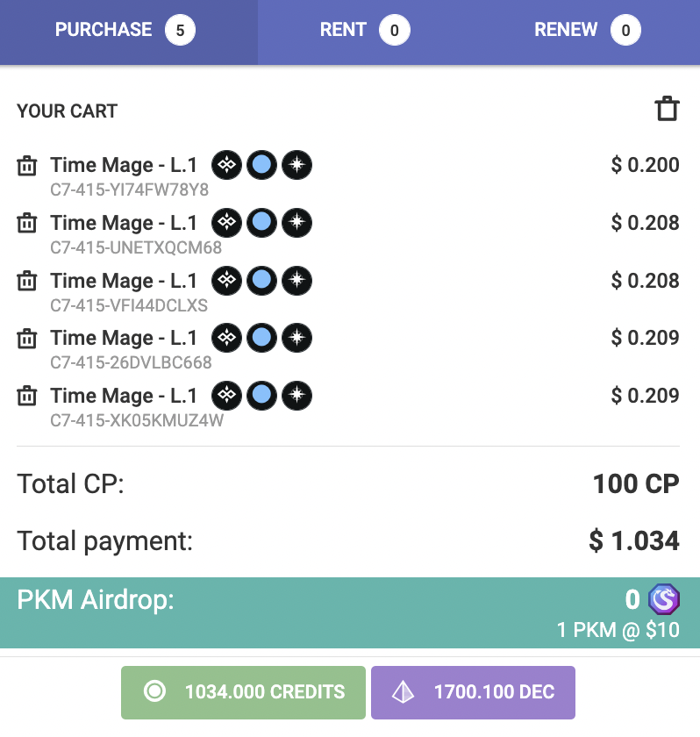
Task: Remove Time Mage C7-415-VFI44DCLXS via trash icon
Action: pyautogui.click(x=27, y=281)
